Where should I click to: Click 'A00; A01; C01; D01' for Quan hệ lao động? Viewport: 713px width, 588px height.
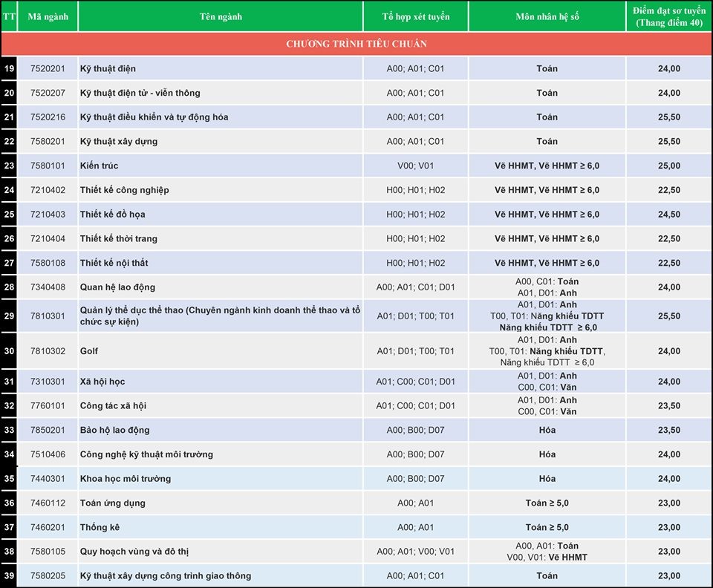pos(416,287)
